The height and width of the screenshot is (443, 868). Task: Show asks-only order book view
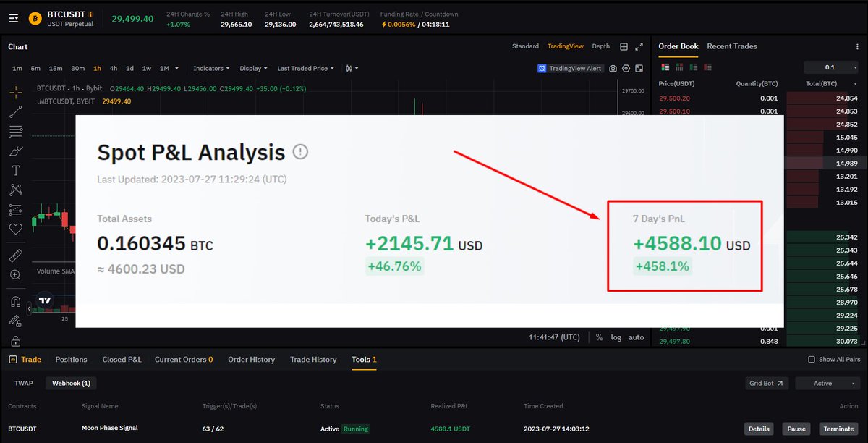click(x=709, y=67)
